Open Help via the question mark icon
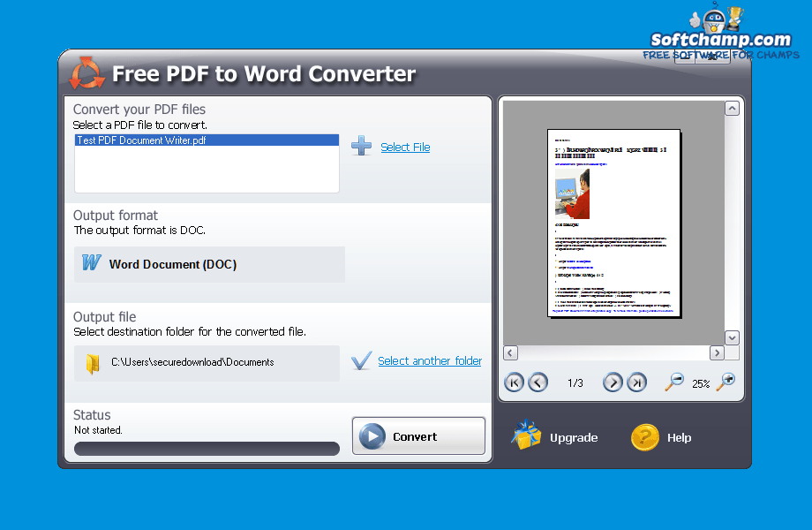 pyautogui.click(x=644, y=437)
